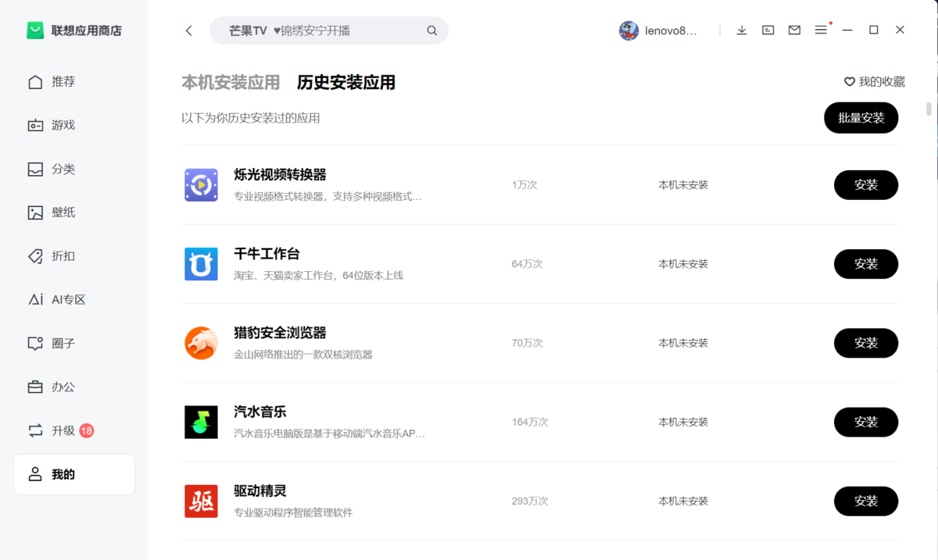Install 汽水音乐 music app
This screenshot has width=938, height=560.
coord(865,422)
